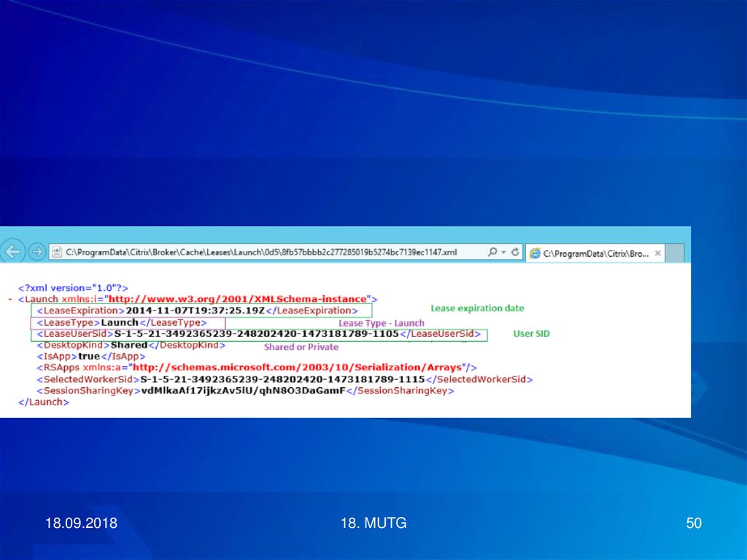The width and height of the screenshot is (747, 560).
Task: Click the search magnifier icon in address bar
Action: (x=492, y=252)
